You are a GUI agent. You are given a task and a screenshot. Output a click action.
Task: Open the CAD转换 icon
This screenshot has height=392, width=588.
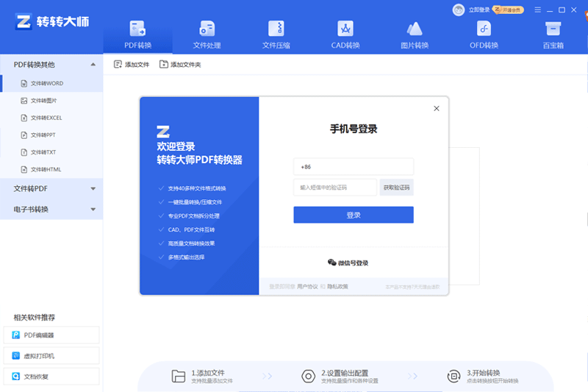(345, 29)
